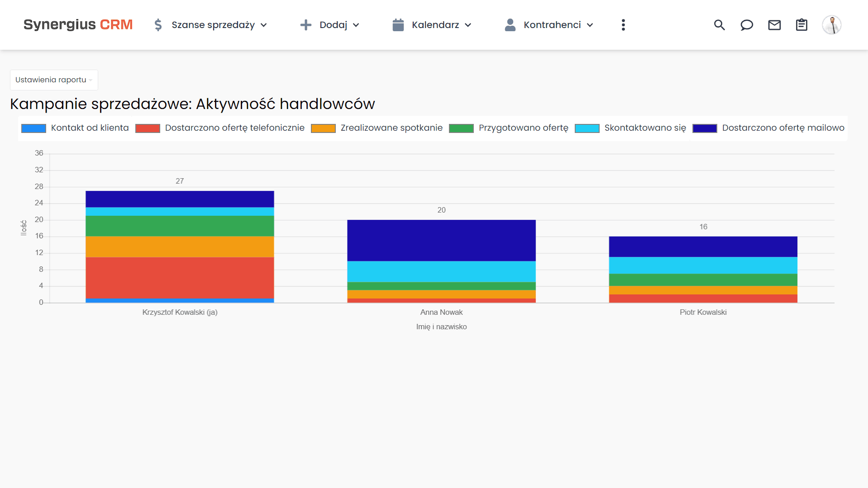Open the Ustawienia raportu dropdown
Viewport: 868px width, 488px height.
pos(53,80)
